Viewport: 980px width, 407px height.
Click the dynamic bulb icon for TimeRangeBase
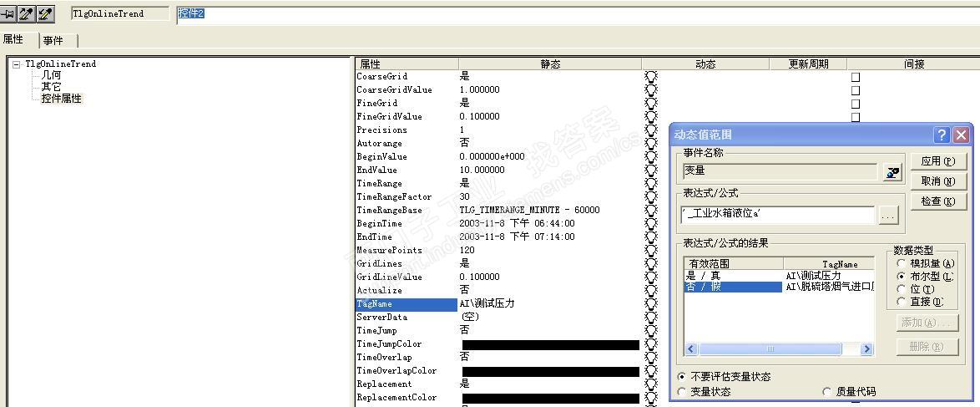point(650,211)
